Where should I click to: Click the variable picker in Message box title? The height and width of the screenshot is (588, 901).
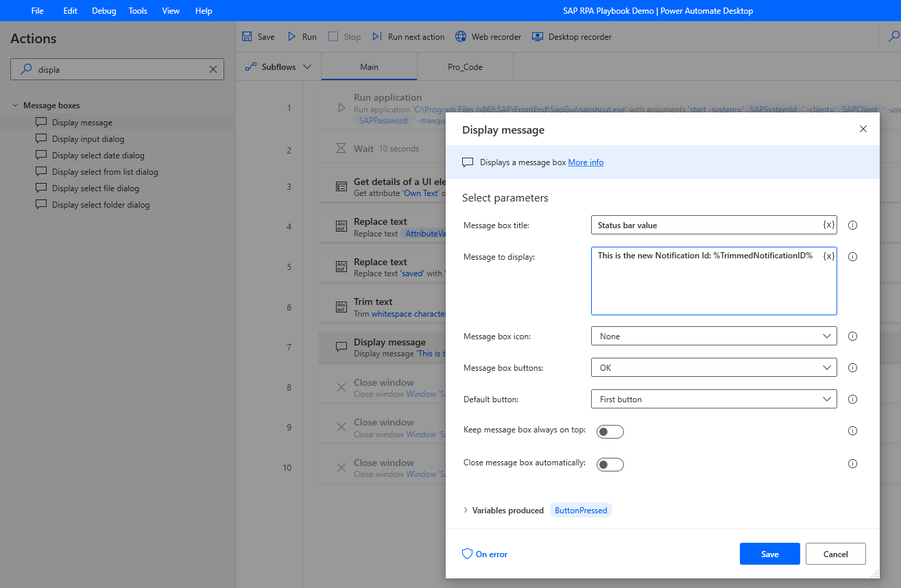pos(828,225)
